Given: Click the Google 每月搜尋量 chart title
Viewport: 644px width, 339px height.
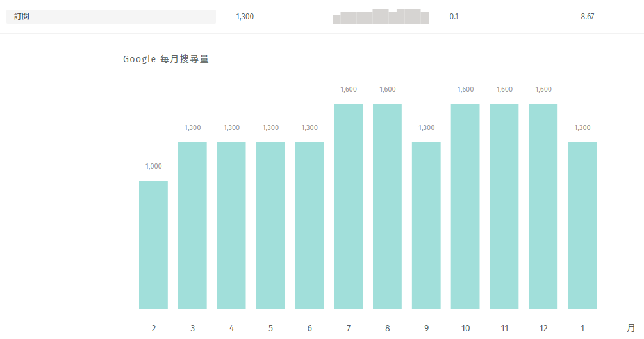Looking at the screenshot, I should [x=166, y=60].
